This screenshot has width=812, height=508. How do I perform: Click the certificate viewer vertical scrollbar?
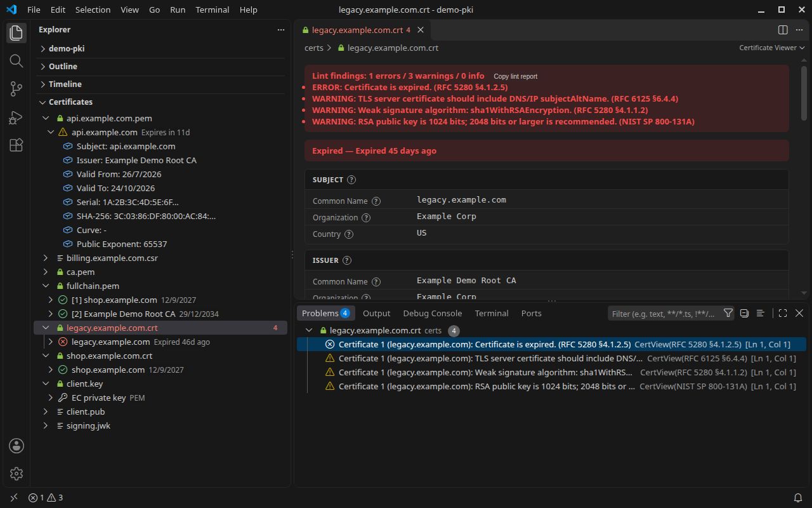point(804,93)
